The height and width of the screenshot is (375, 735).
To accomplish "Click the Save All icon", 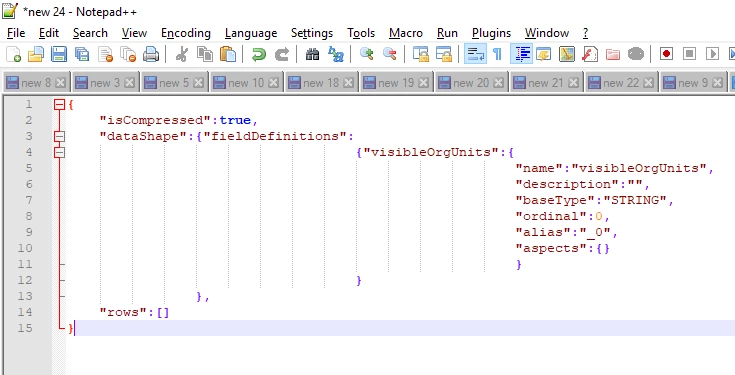I will coord(82,54).
